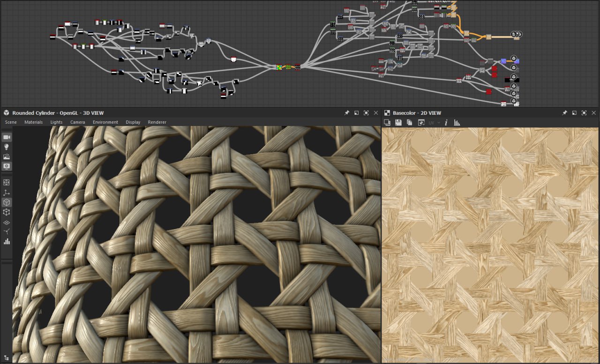
Task: Toggle the light bulb icon in sidebar
Action: tap(7, 147)
